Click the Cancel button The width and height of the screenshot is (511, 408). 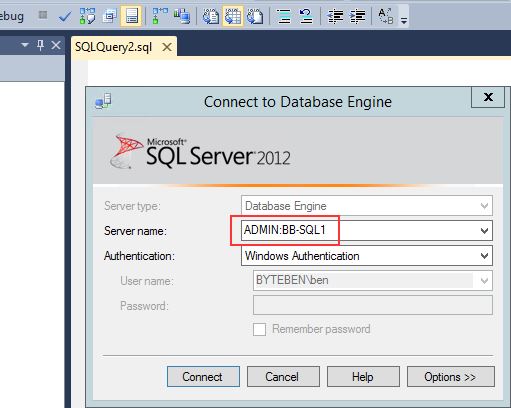283,377
